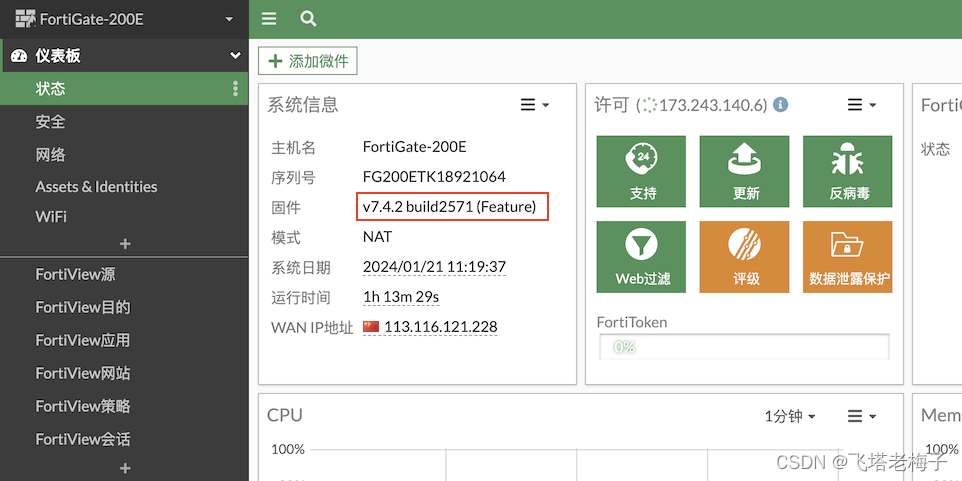The height and width of the screenshot is (481, 962).
Task: Open the 支持 license tile
Action: click(x=641, y=171)
